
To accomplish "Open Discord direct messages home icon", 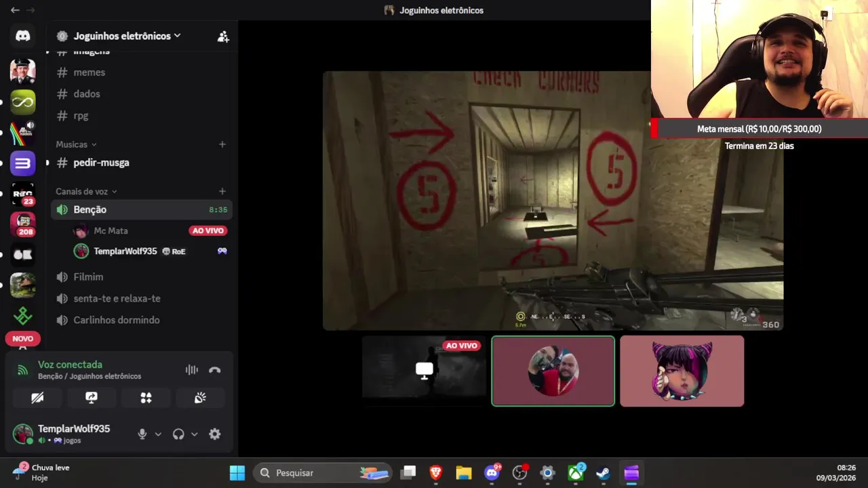I will click(x=23, y=36).
